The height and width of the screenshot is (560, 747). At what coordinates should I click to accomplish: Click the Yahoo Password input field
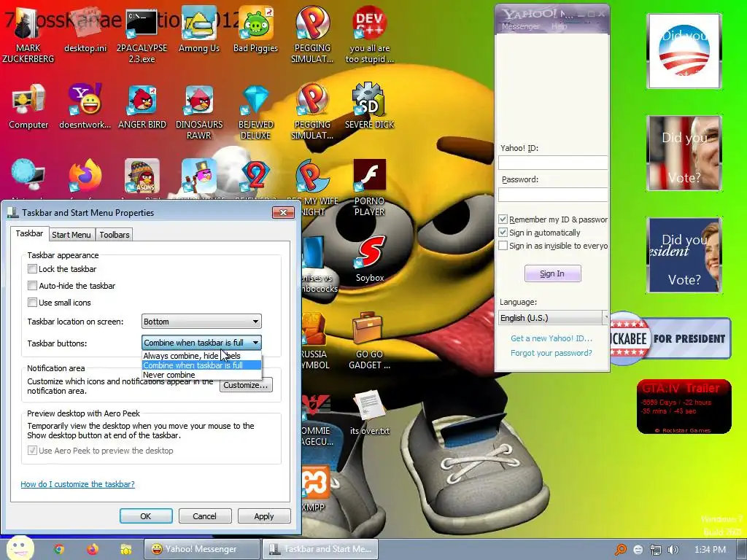(x=553, y=194)
